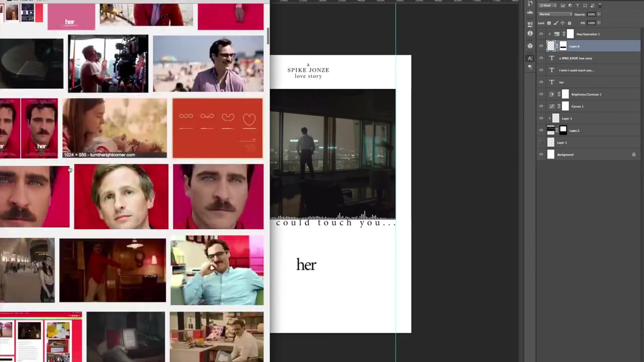This screenshot has width=644, height=362.
Task: Click the Background layer lock icon
Action: click(633, 154)
